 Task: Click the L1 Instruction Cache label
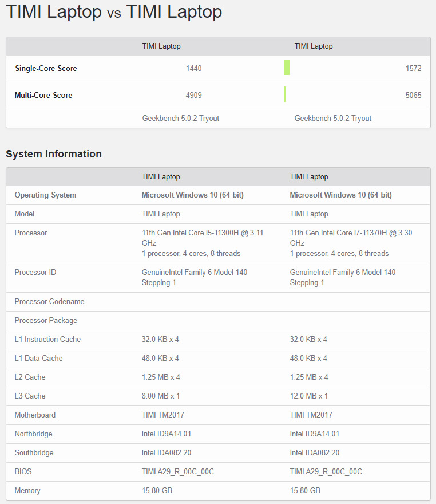(47, 340)
